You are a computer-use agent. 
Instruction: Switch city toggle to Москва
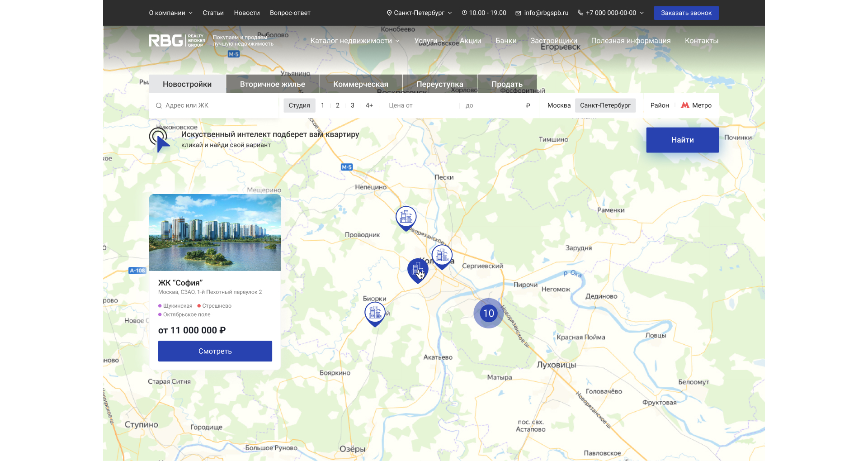[559, 105]
